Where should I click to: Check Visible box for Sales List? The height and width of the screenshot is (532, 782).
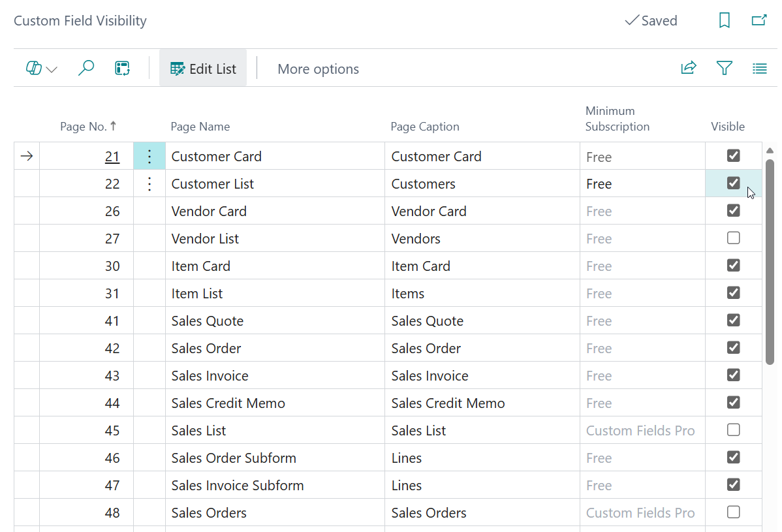733,430
